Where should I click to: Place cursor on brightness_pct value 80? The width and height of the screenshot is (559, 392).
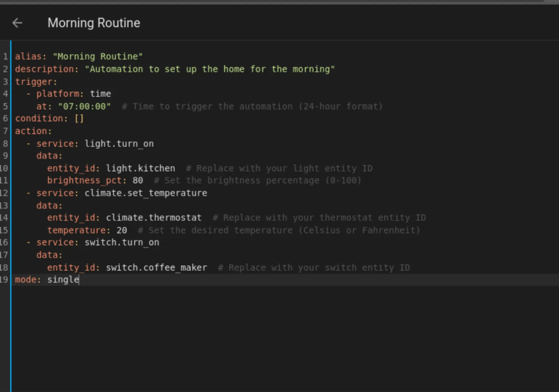[138, 180]
